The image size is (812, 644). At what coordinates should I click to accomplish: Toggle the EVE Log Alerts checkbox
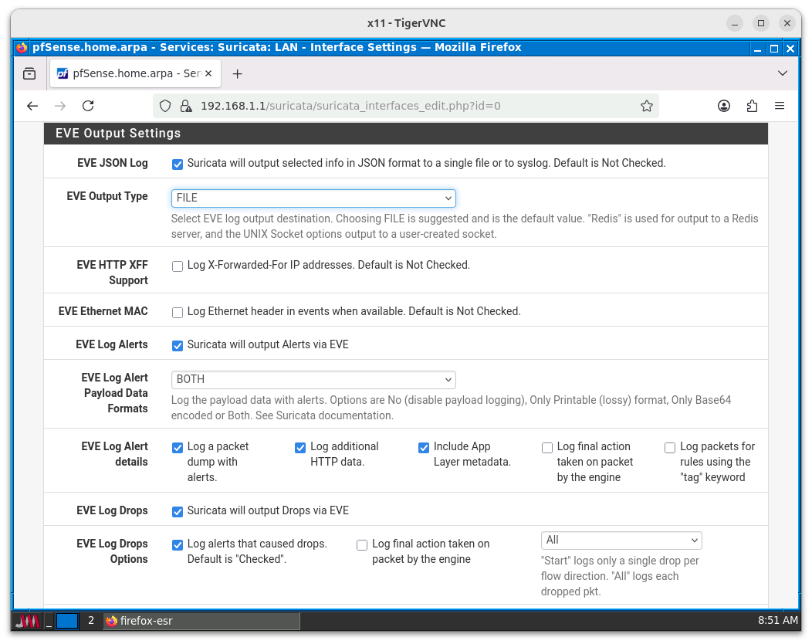[178, 346]
